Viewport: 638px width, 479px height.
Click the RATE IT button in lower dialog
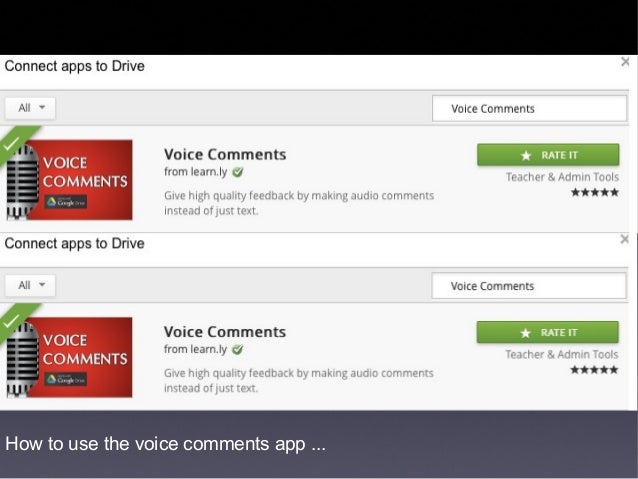coord(548,332)
